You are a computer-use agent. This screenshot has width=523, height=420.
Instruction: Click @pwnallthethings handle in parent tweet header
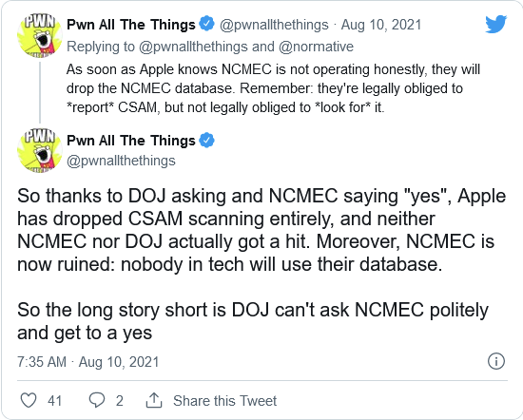[274, 25]
